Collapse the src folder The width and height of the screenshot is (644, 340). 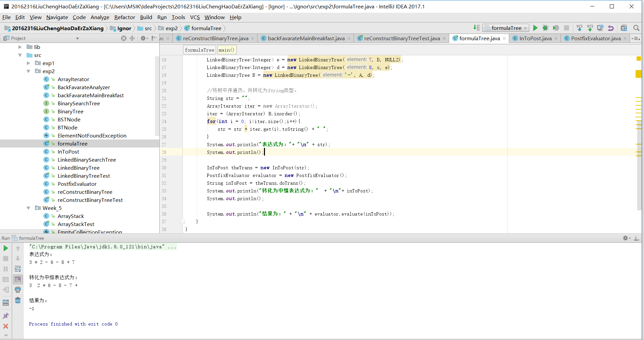[20, 55]
